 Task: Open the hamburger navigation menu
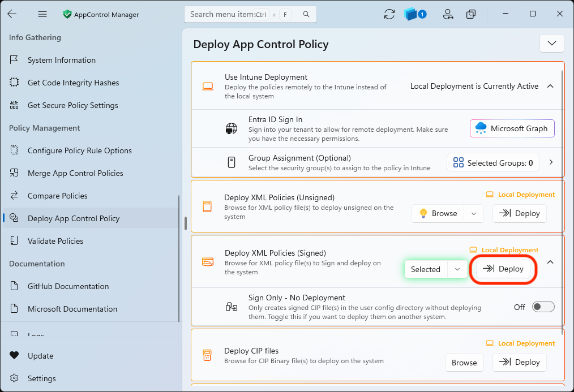pyautogui.click(x=42, y=14)
